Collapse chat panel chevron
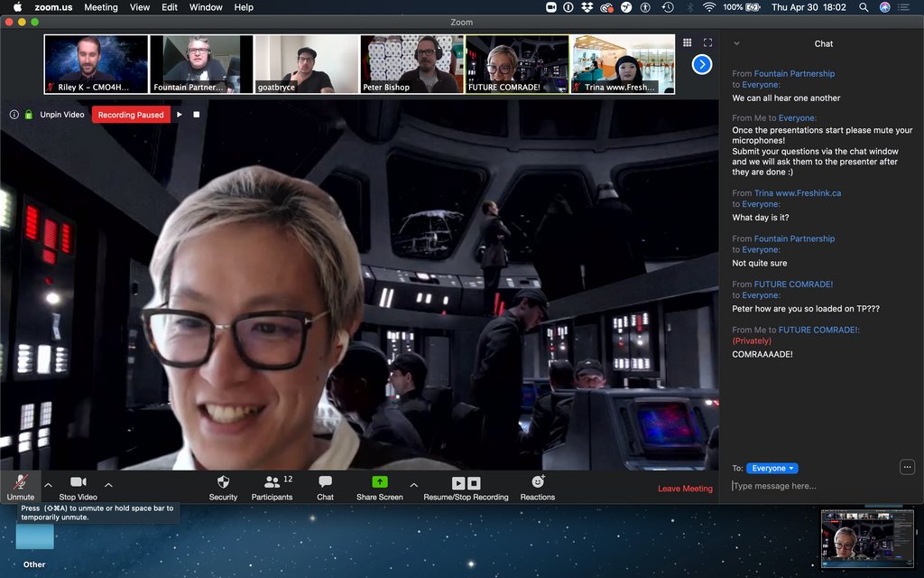 tap(736, 43)
